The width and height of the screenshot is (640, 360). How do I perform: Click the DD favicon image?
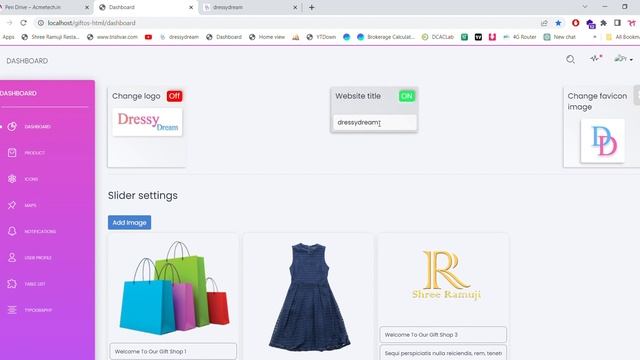coord(602,141)
